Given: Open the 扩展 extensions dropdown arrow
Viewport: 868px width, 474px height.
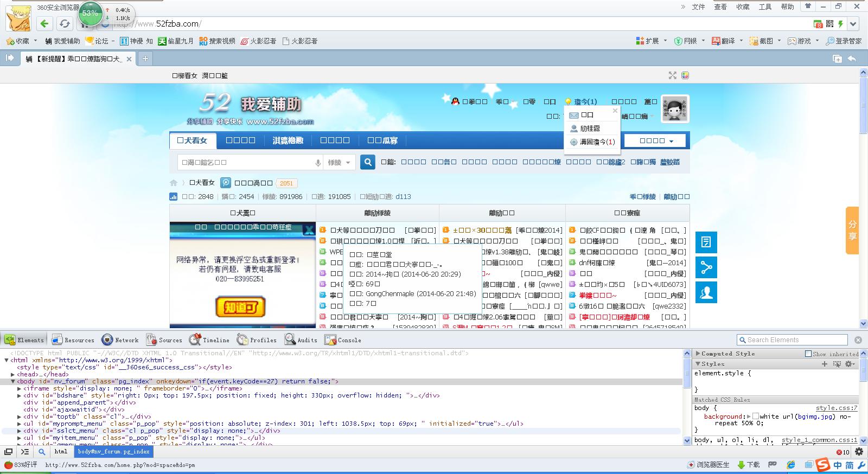Looking at the screenshot, I should click(x=665, y=41).
